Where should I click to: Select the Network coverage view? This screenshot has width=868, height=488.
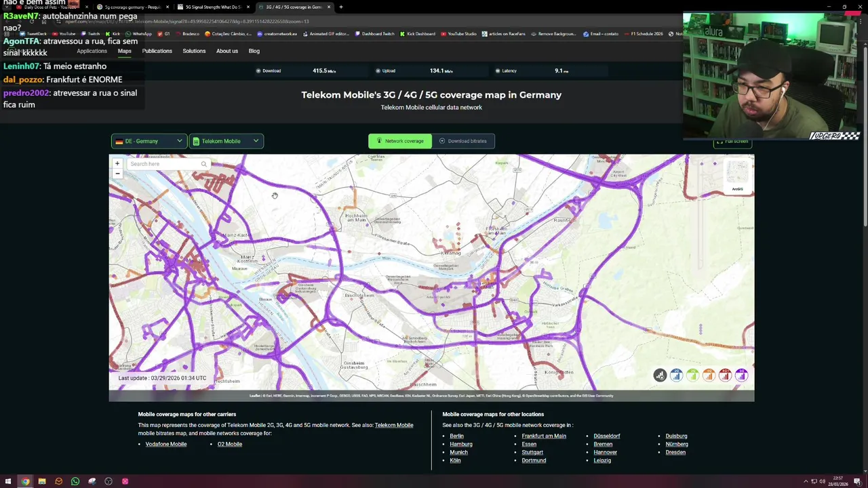coord(400,141)
